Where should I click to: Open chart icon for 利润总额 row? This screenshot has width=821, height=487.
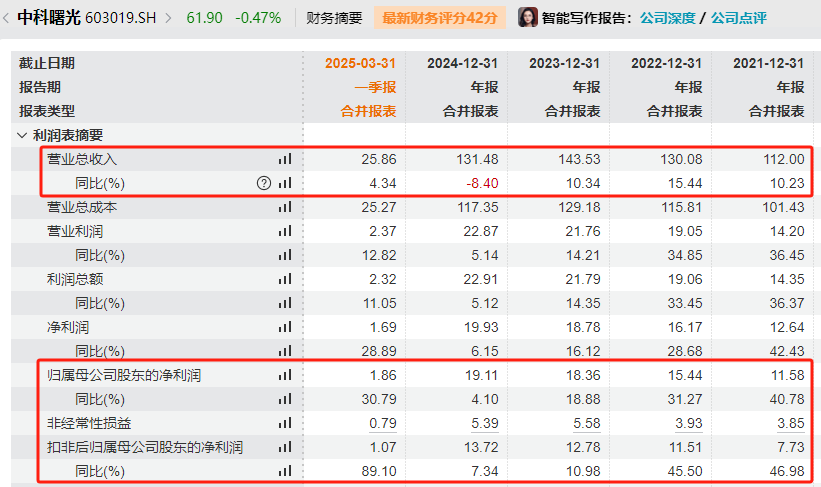pos(285,279)
